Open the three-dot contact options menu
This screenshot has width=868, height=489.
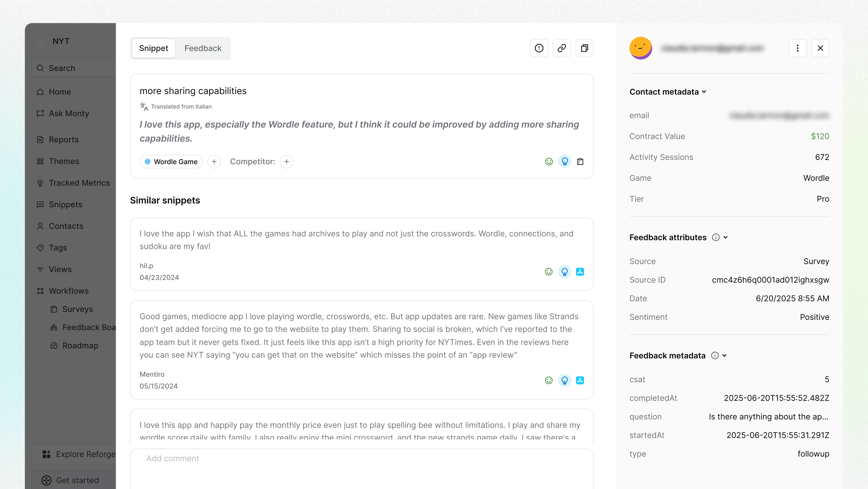click(x=797, y=48)
